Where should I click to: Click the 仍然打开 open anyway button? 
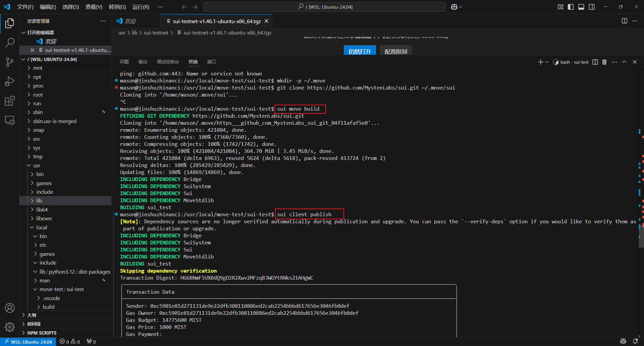pyautogui.click(x=360, y=51)
